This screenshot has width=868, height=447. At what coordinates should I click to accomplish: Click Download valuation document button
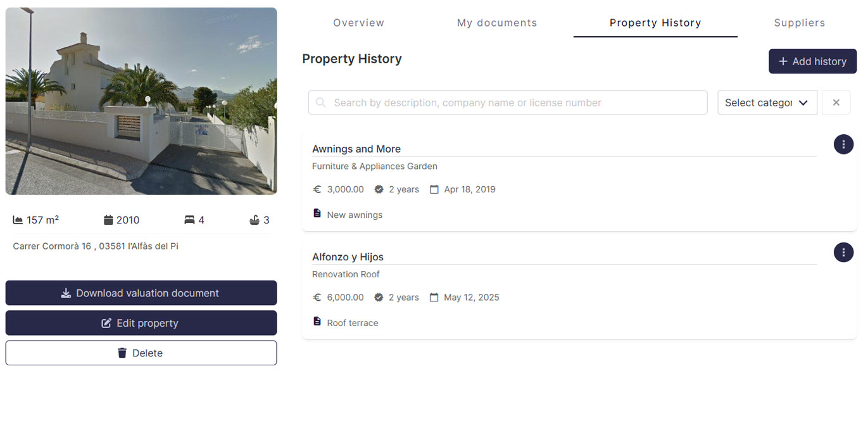click(141, 293)
